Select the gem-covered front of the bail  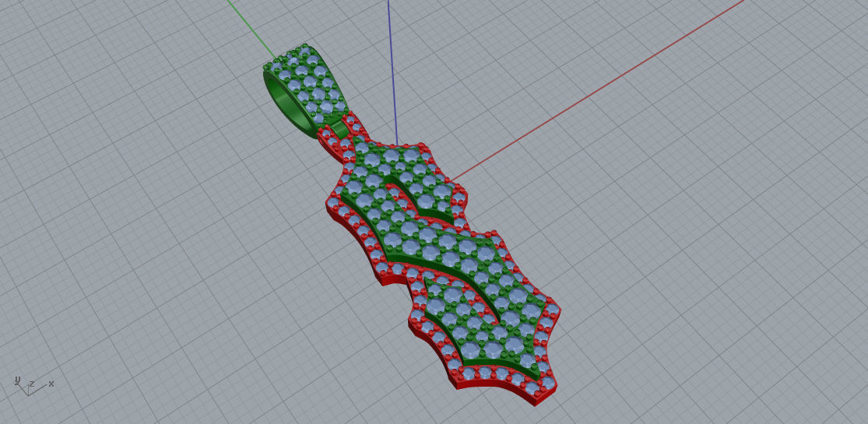306,83
